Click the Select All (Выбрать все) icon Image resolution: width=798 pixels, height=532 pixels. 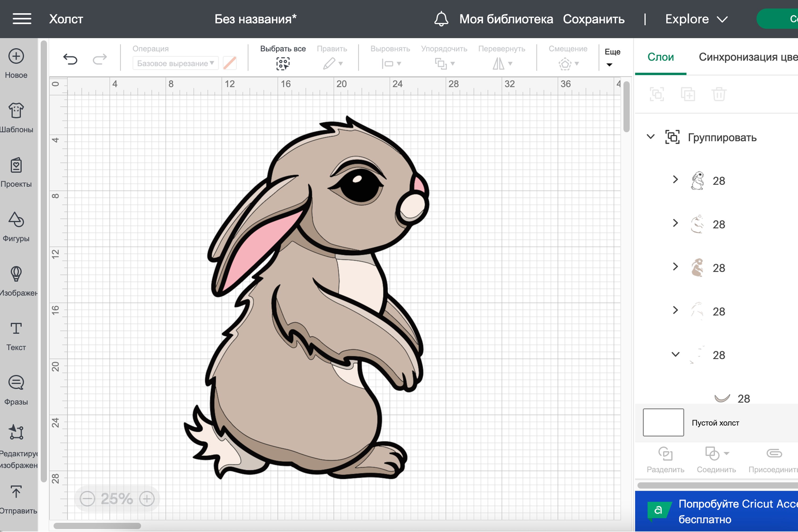[x=282, y=64]
